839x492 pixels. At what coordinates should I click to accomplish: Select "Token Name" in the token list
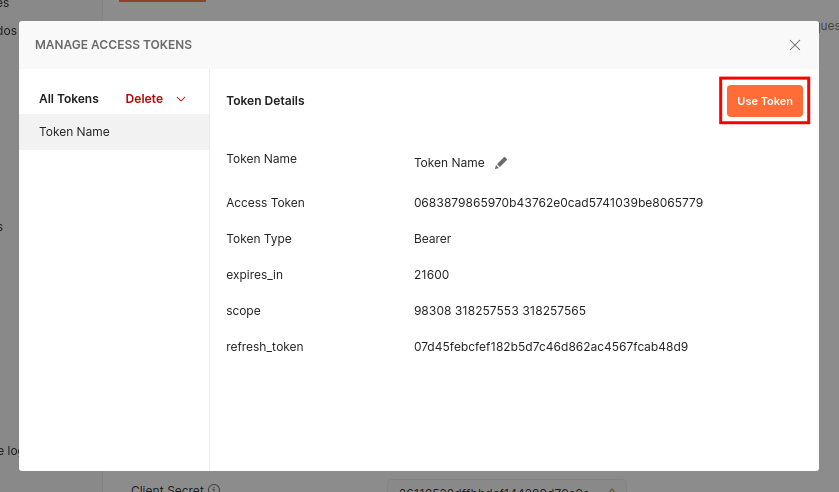(74, 132)
